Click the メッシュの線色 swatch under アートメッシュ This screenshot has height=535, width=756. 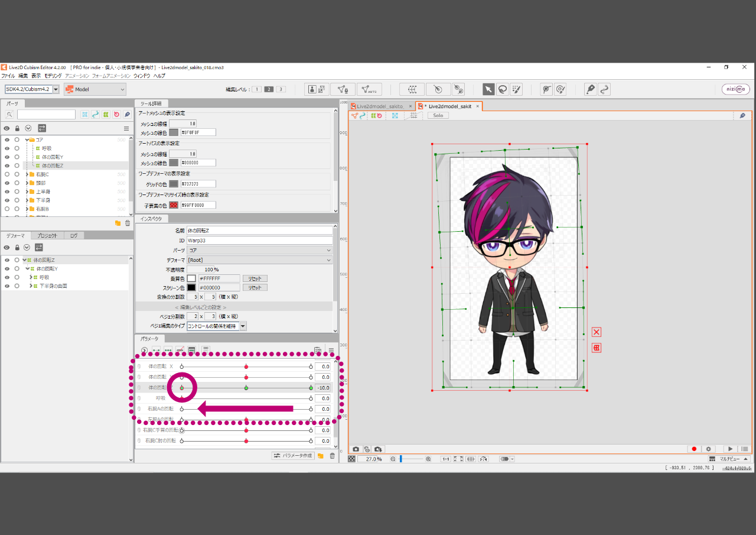point(174,132)
